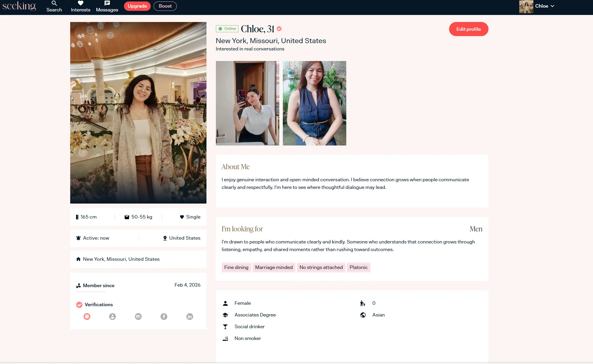Click the Boost button
Image resolution: width=593 pixels, height=364 pixels.
pos(165,6)
